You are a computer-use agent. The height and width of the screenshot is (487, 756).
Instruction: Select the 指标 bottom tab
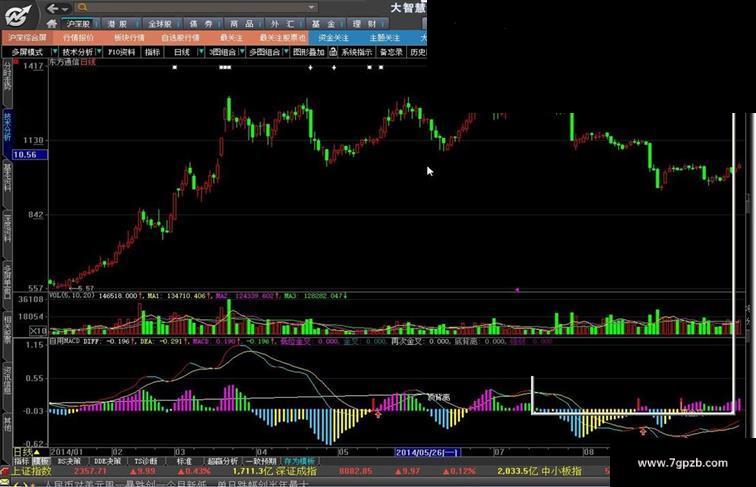[21, 461]
